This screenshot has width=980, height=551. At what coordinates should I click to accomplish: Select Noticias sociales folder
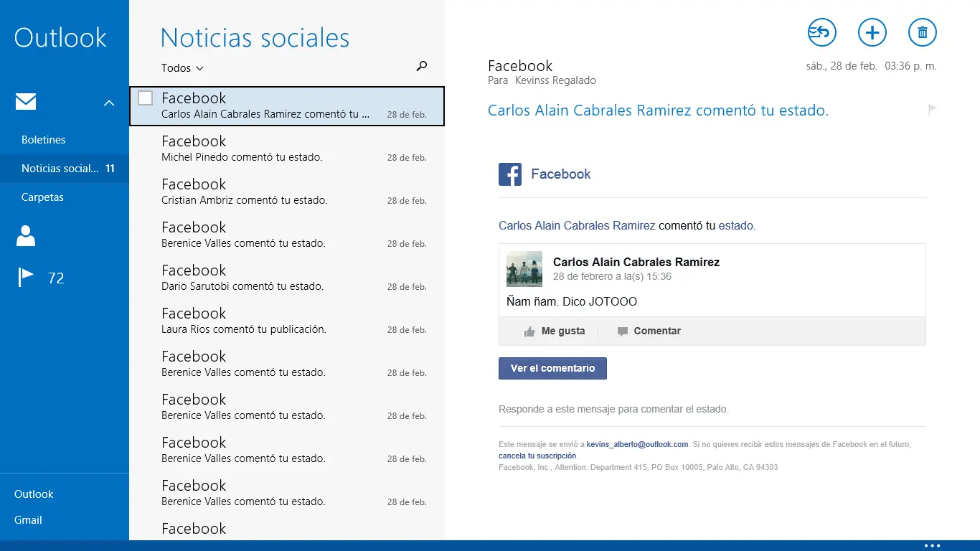[x=65, y=169]
